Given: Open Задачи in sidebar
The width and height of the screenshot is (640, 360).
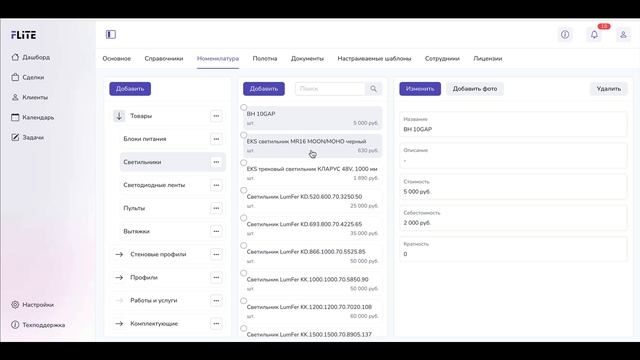Looking at the screenshot, I should pos(27,137).
